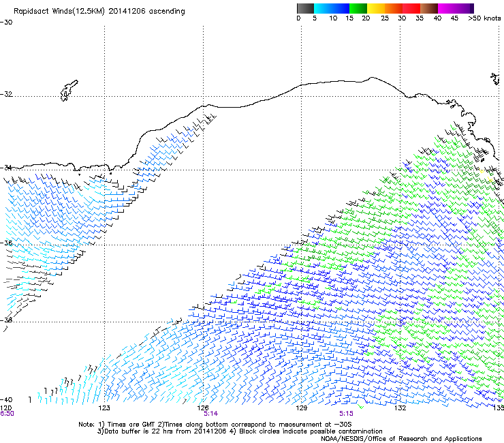Click the magenta-purple 40-50 knots color band
The width and height of the screenshot is (504, 443).
pos(456,8)
